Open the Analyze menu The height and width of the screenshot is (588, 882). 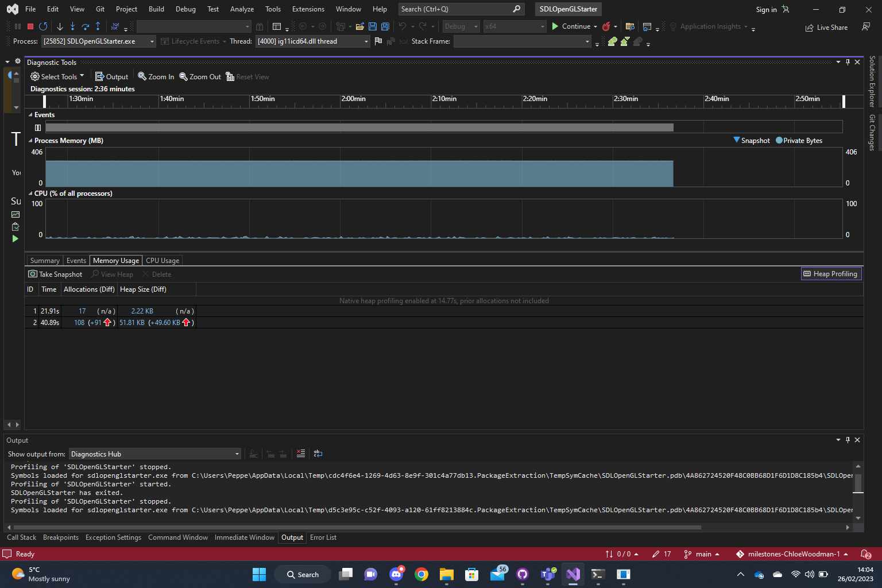[242, 9]
